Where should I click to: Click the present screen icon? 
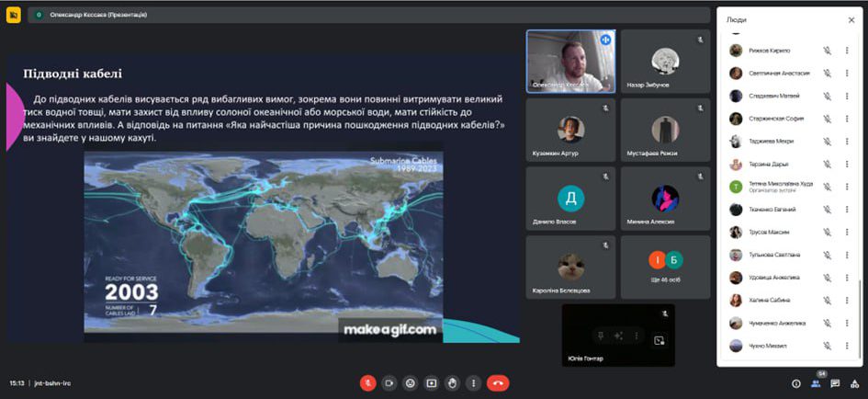coord(431,382)
